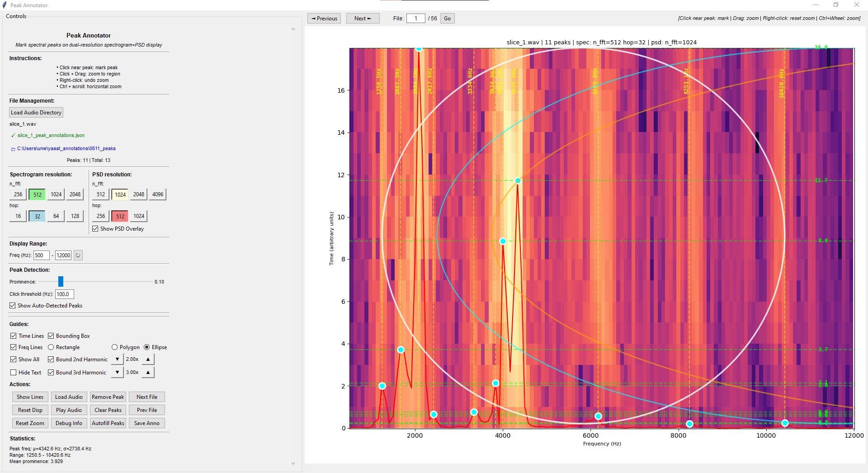The height and width of the screenshot is (473, 868).
Task: Click the click threshold Hz field
Action: (64, 294)
